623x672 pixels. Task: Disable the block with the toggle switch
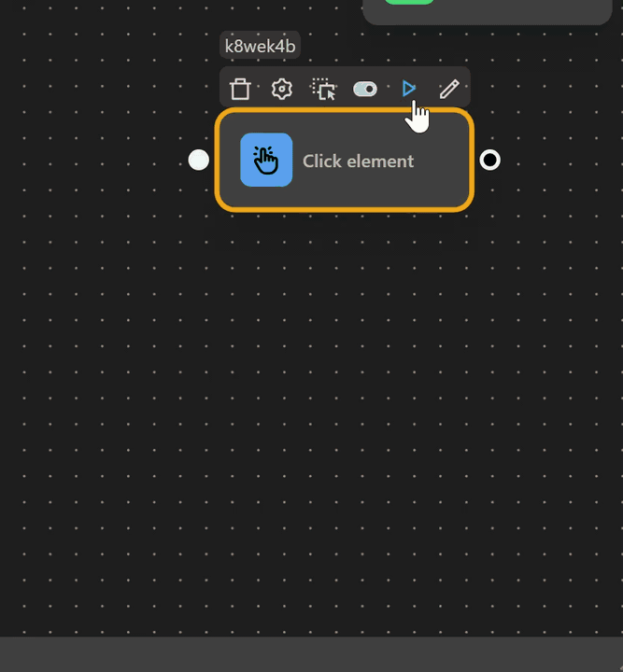click(x=365, y=89)
